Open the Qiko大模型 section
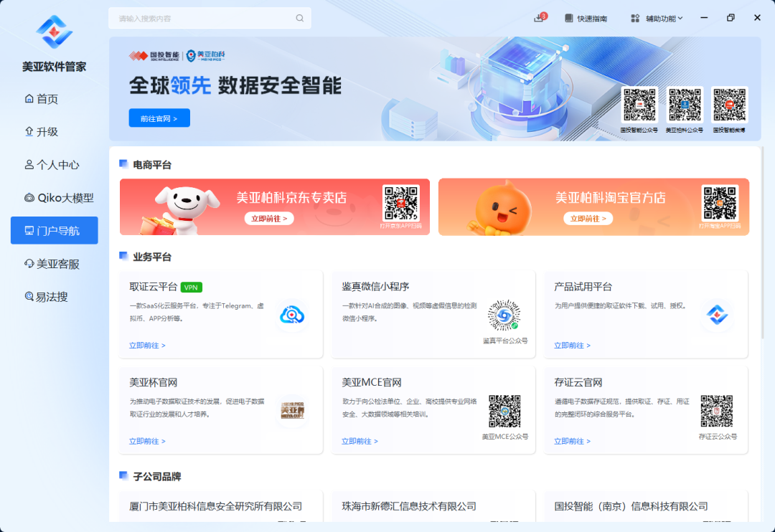Screen dimensions: 775x532 59,198
